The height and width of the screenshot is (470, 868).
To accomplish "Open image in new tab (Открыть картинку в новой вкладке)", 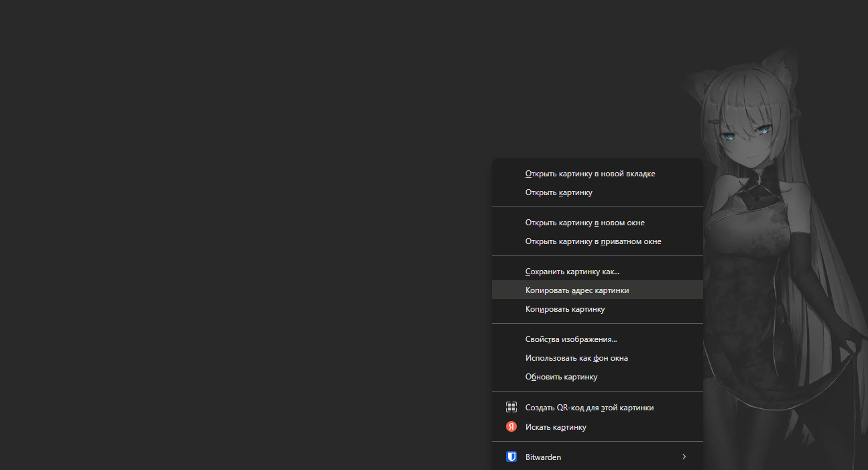I will pyautogui.click(x=597, y=174).
